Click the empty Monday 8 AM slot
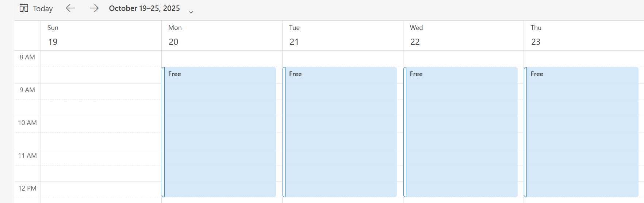This screenshot has height=203, width=644. point(222,59)
